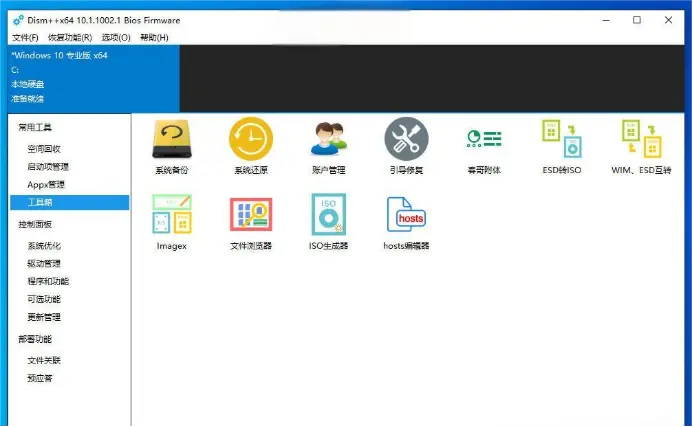Viewport: 693px width, 427px height.
Task: Close the Dism++ window
Action: tap(668, 20)
